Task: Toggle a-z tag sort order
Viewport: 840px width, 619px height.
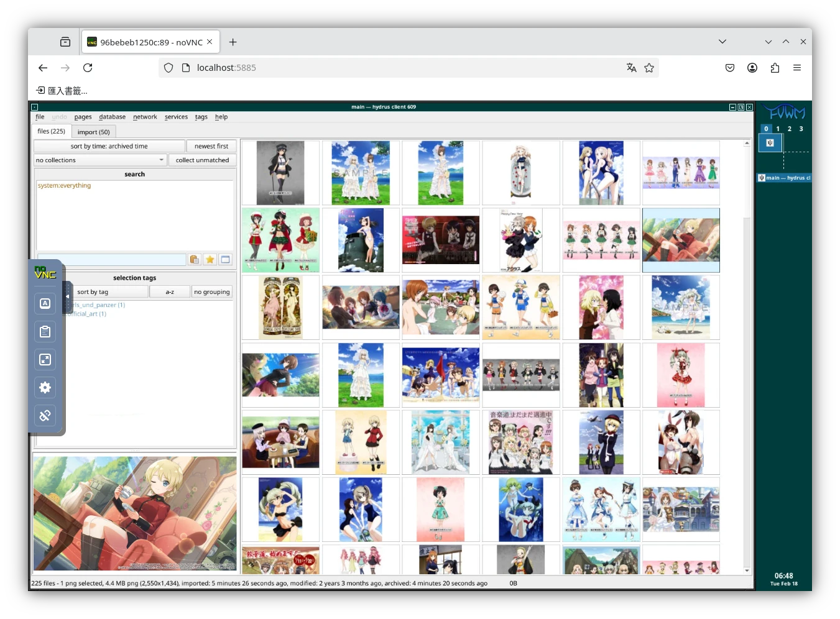Action: [170, 292]
